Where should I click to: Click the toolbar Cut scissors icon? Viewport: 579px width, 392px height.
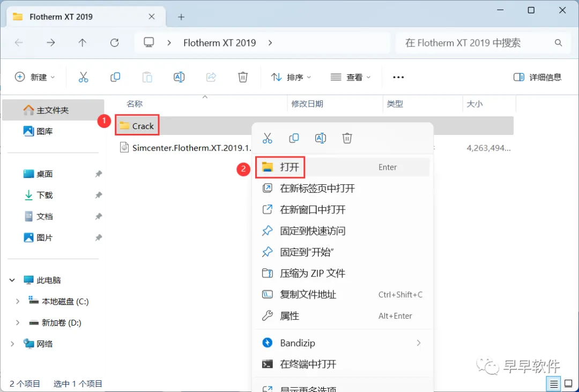click(84, 77)
